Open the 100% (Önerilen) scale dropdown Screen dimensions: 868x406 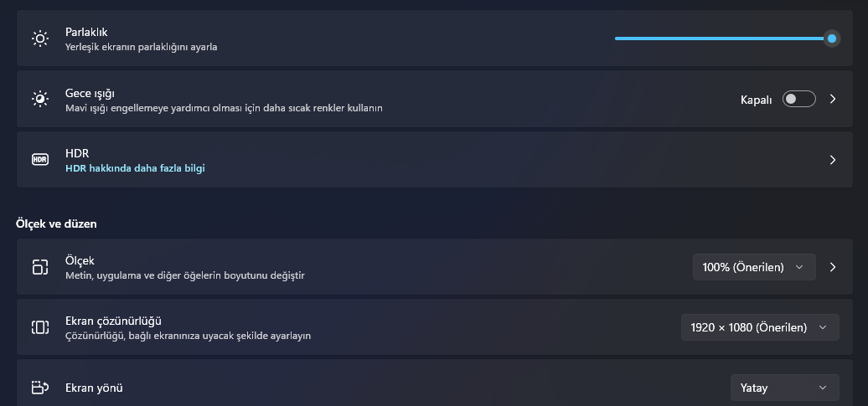point(754,267)
